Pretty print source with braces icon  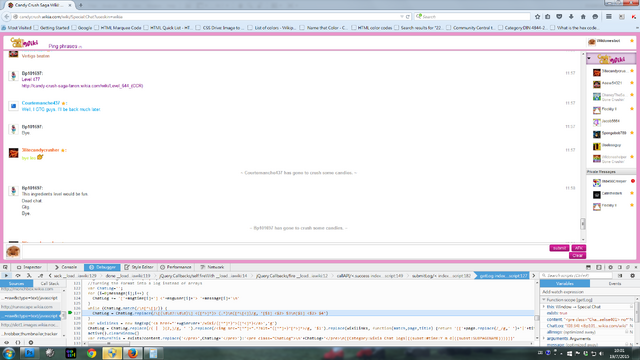[18, 343]
